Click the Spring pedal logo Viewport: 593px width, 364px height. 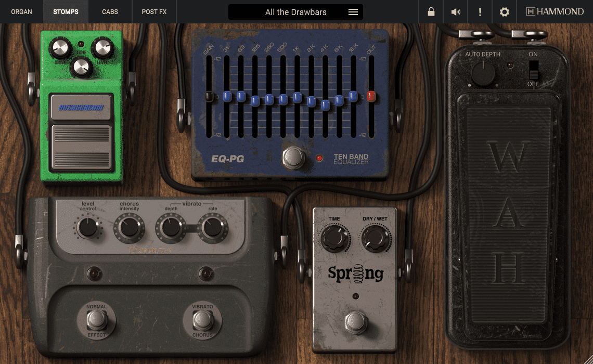coord(355,274)
